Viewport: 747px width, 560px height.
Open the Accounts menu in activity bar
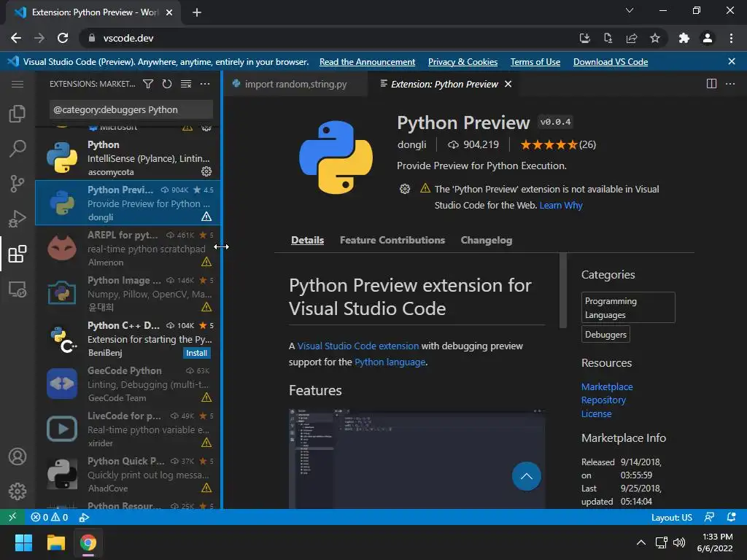pos(18,456)
